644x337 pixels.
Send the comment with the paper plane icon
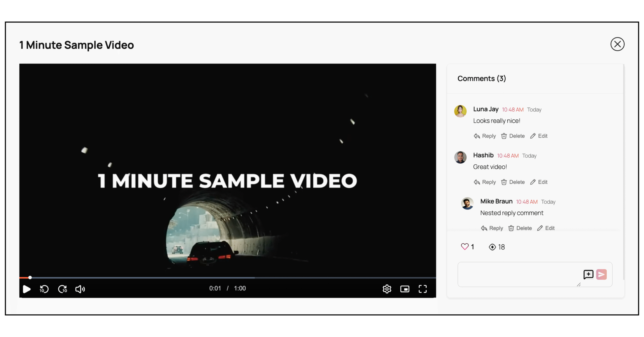click(601, 275)
